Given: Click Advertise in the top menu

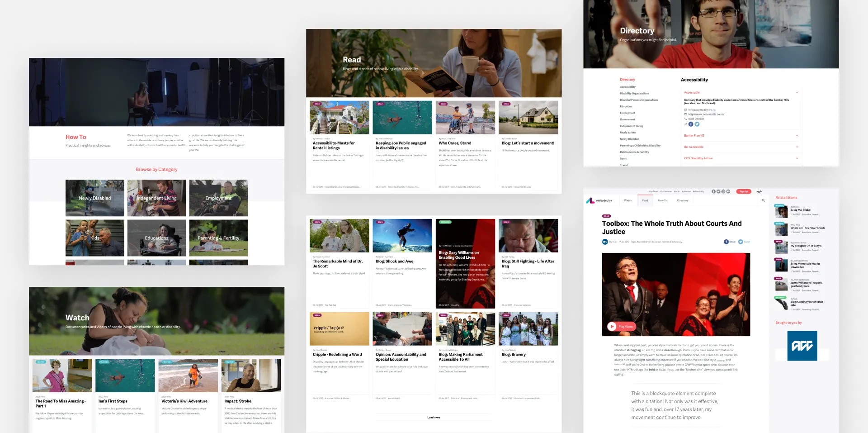Looking at the screenshot, I should (x=686, y=191).
